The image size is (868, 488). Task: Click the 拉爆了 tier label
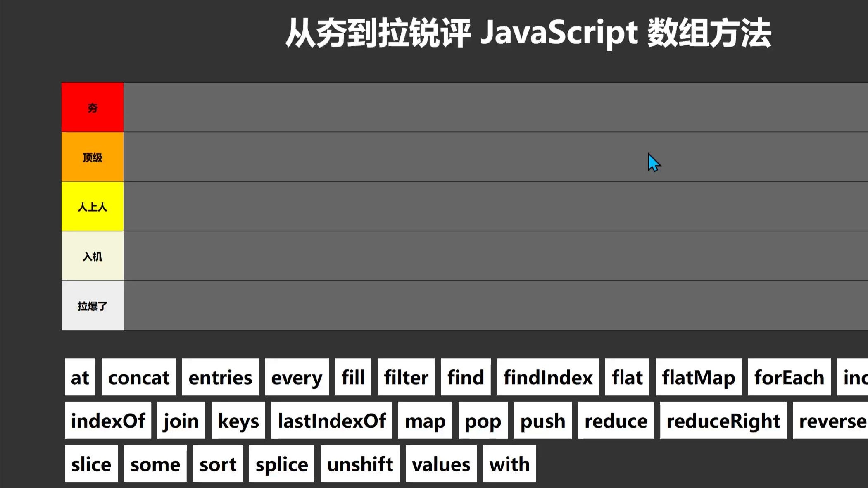pyautogui.click(x=92, y=306)
